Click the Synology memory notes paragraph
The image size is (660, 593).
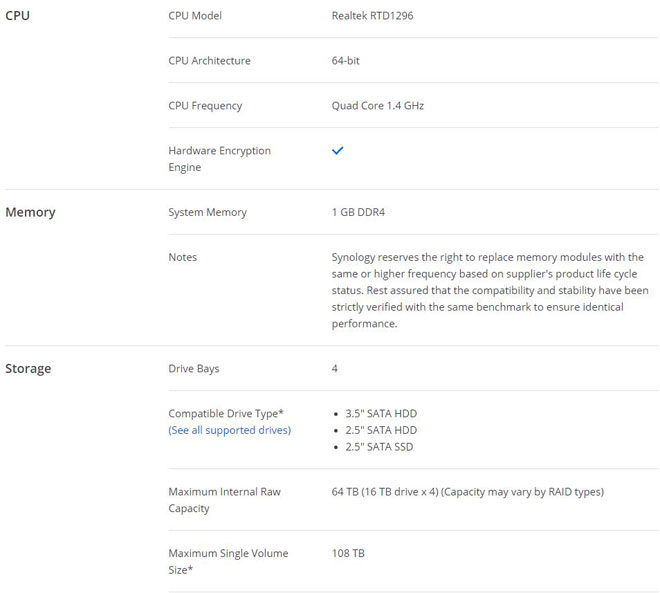(490, 290)
